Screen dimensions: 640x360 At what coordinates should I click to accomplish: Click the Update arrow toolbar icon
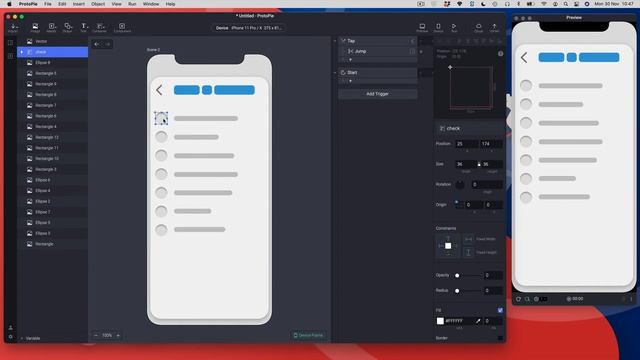pos(494,28)
